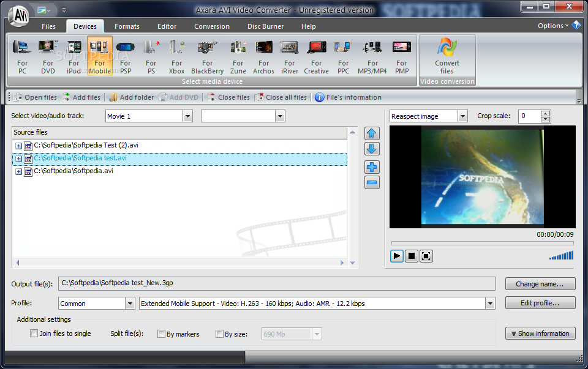Choose the For PPC device
Viewport: 588px width, 369px height.
pos(343,56)
